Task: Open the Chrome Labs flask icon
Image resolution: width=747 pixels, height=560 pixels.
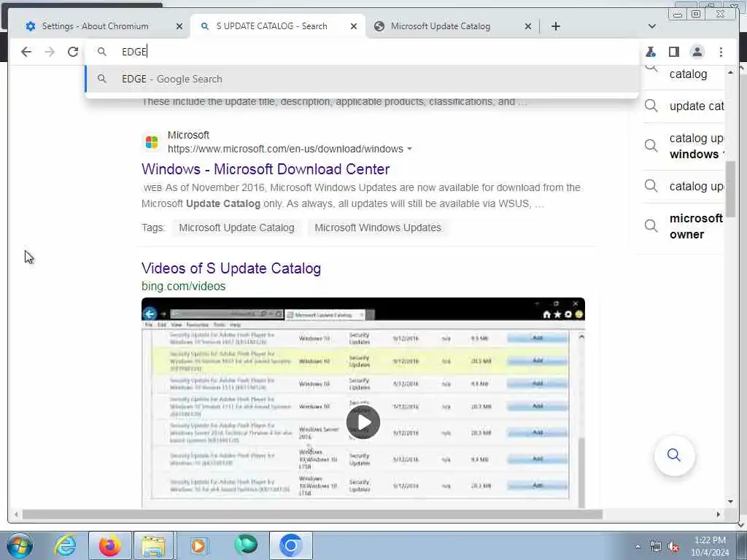Action: click(x=651, y=52)
